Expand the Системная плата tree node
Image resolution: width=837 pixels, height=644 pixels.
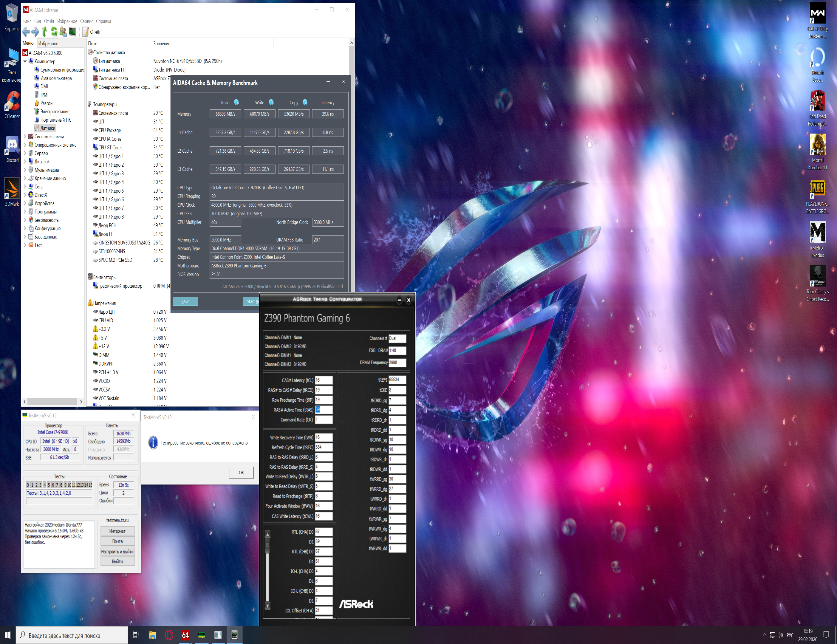tap(25, 136)
